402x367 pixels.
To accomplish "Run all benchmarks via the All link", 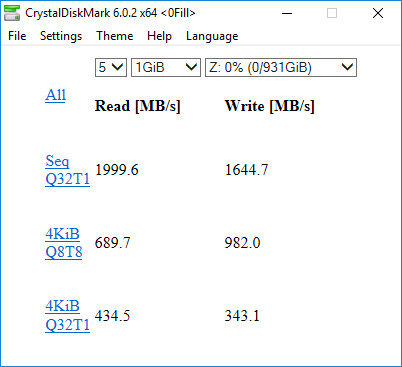I will coord(56,95).
